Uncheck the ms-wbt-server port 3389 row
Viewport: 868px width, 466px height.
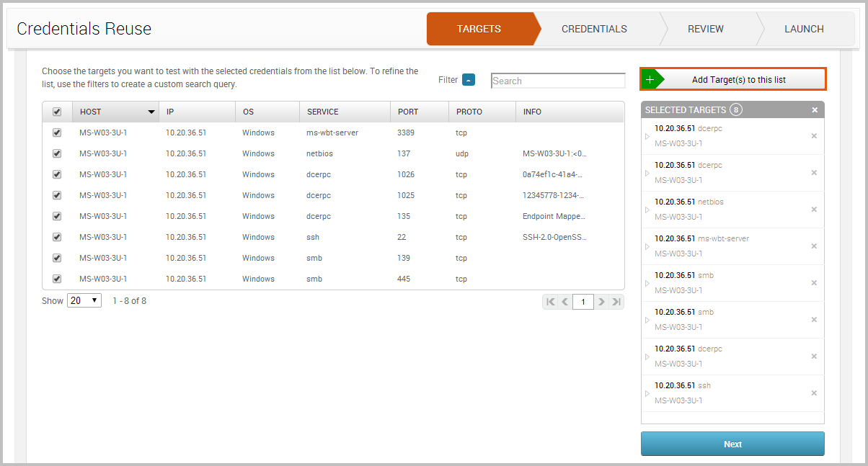point(57,133)
